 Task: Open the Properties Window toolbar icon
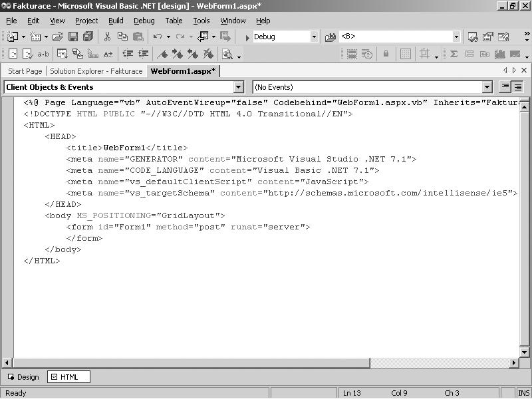click(x=488, y=37)
